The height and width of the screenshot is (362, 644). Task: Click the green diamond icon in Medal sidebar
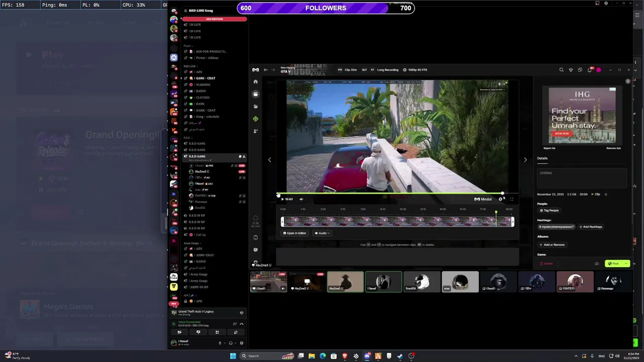pyautogui.click(x=256, y=119)
